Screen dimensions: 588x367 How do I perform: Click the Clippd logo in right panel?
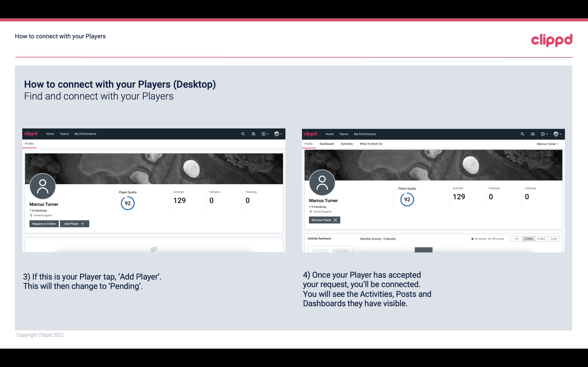tap(310, 133)
